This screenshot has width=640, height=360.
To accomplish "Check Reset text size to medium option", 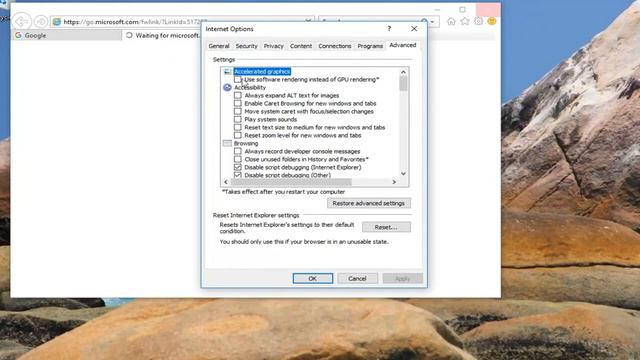I will click(x=238, y=127).
